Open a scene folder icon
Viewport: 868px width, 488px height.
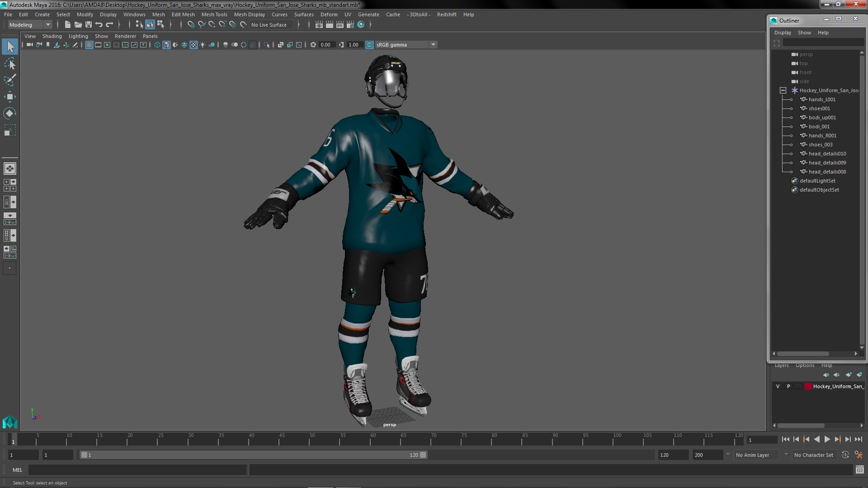click(78, 25)
